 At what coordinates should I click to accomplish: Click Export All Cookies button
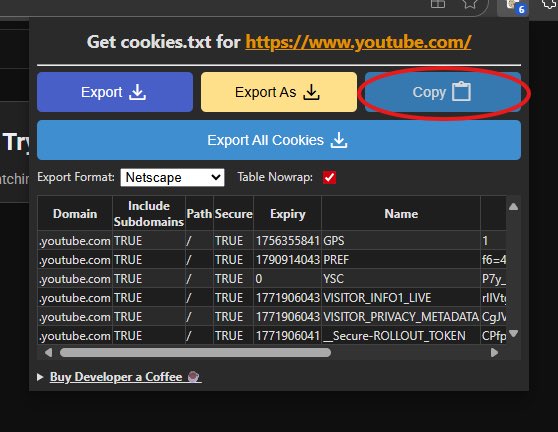tap(279, 140)
